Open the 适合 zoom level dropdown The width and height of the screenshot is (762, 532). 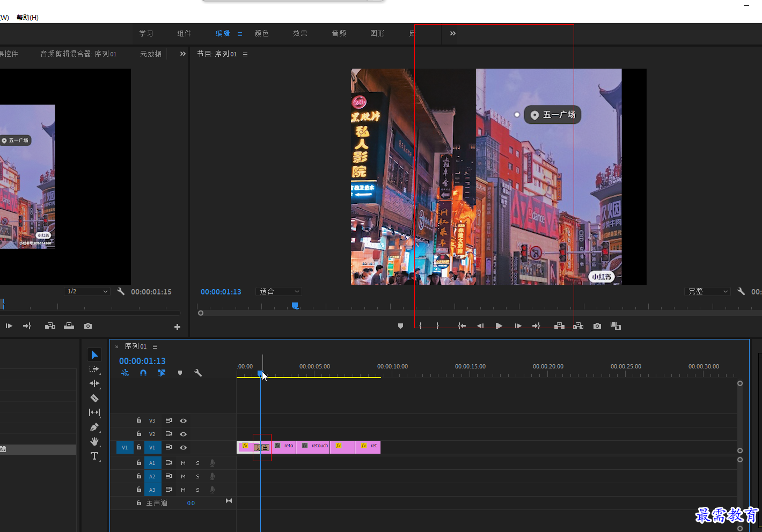point(279,291)
